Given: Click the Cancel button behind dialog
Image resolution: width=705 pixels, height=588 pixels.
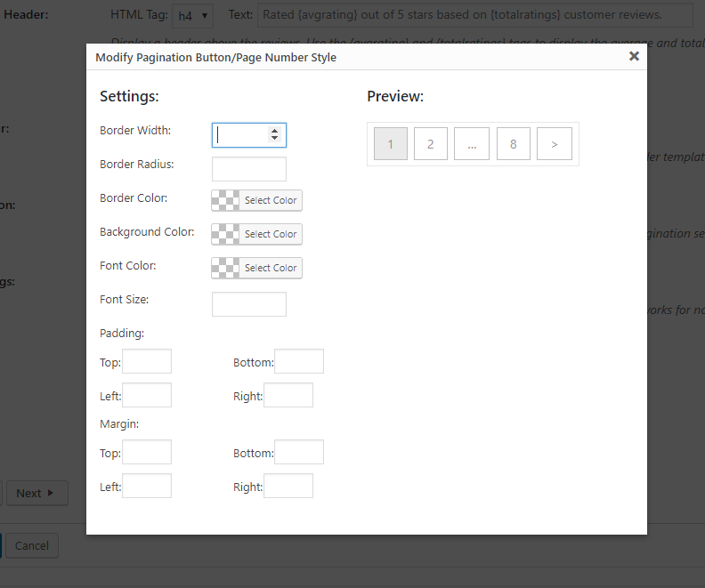Looking at the screenshot, I should coord(32,546).
